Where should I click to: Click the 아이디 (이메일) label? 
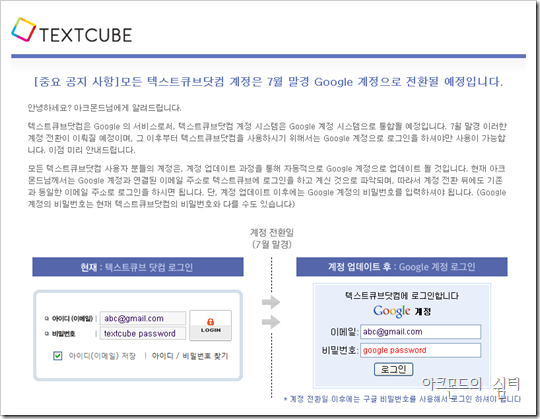point(73,318)
